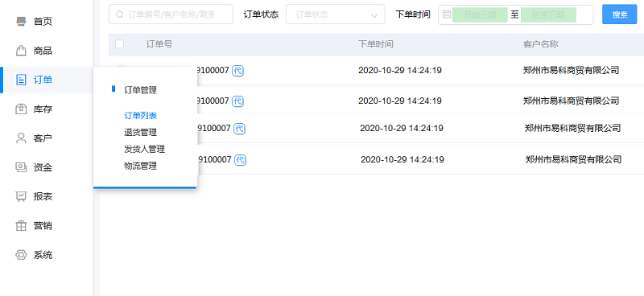The width and height of the screenshot is (644, 296).
Task: Open the 资金 funds icon
Action: point(21,167)
